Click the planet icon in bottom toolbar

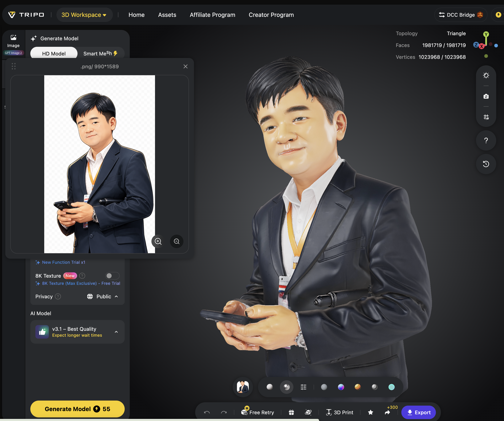coord(308,412)
